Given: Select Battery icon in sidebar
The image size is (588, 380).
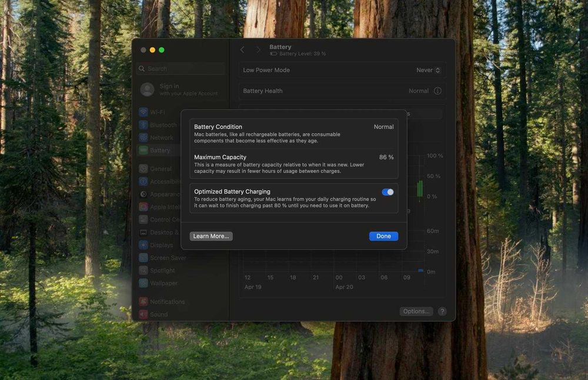Looking at the screenshot, I should tap(143, 150).
